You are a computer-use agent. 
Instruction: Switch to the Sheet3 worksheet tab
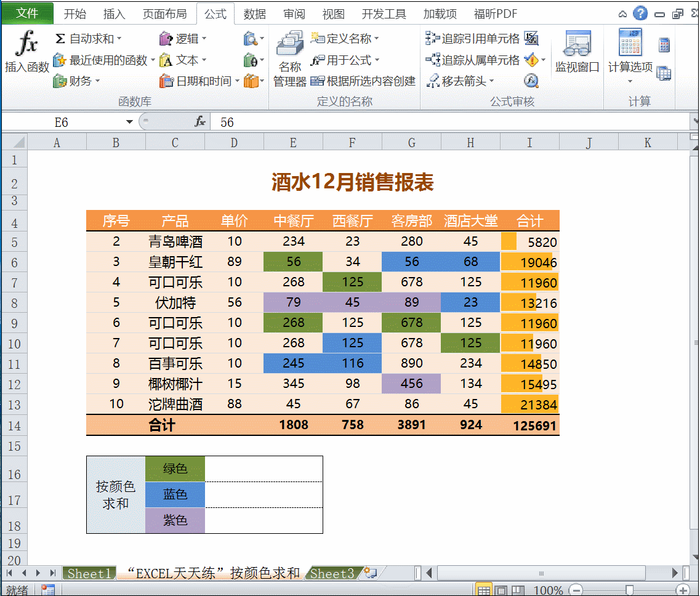point(332,573)
